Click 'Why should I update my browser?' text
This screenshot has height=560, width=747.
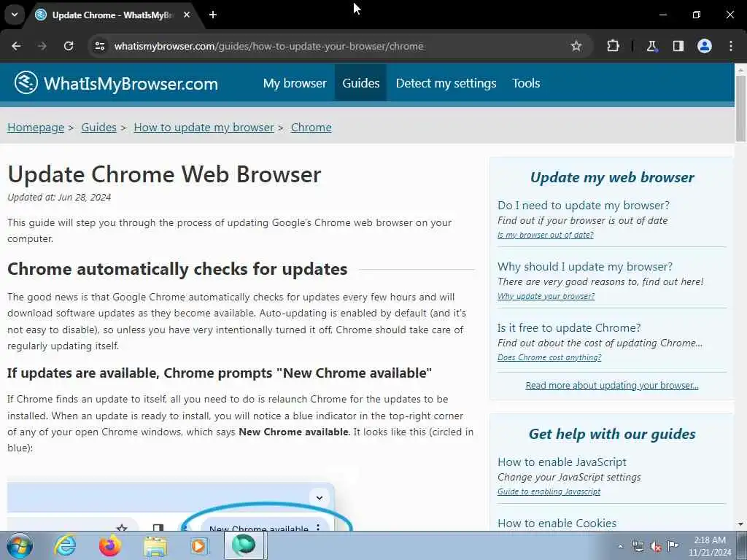coord(585,267)
